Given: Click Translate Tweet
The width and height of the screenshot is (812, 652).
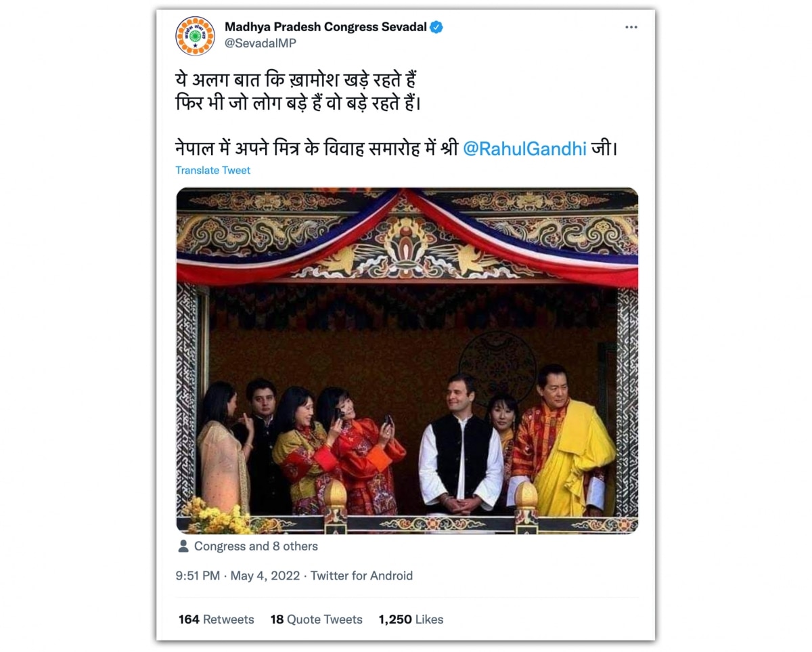Looking at the screenshot, I should (212, 171).
